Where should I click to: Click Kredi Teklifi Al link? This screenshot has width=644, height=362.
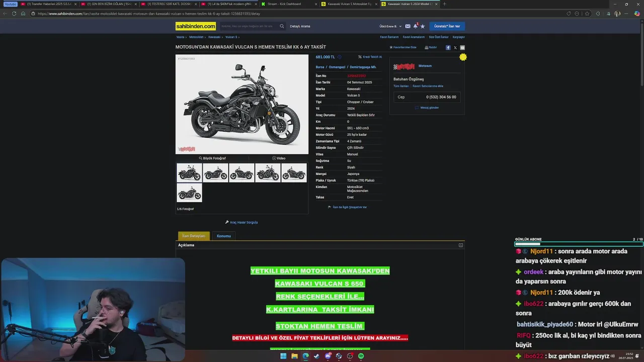click(x=370, y=57)
